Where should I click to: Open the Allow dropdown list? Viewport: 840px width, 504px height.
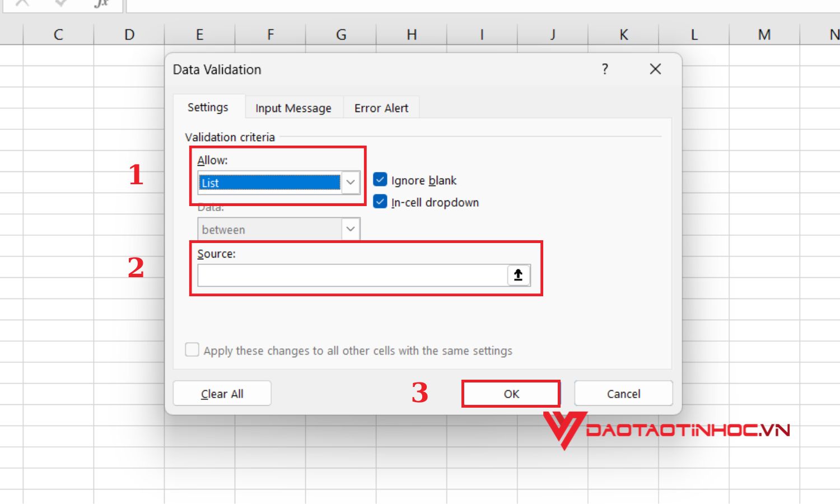pos(350,183)
